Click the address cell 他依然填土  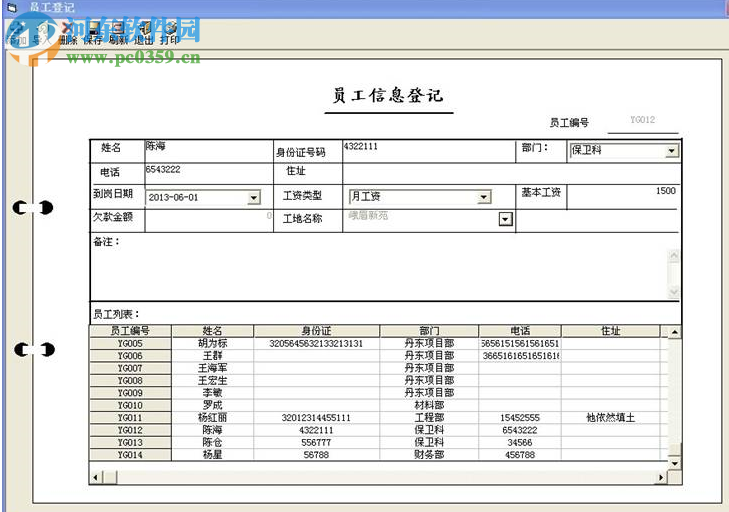610,418
